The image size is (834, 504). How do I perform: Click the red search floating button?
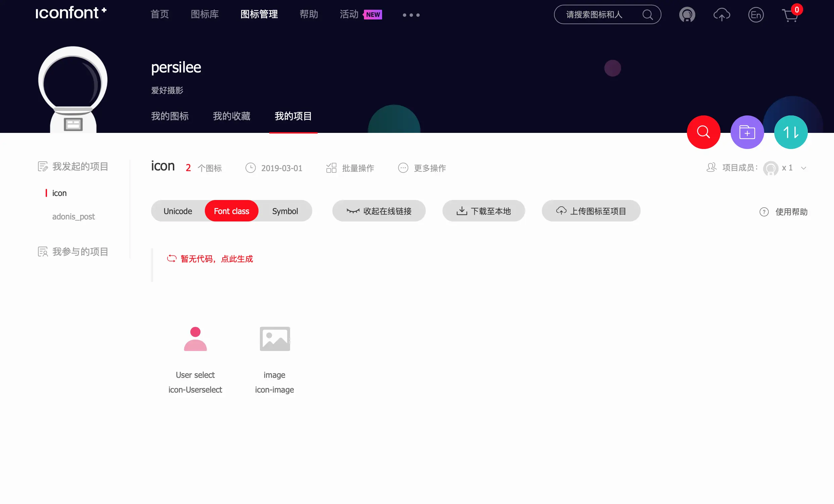703,132
